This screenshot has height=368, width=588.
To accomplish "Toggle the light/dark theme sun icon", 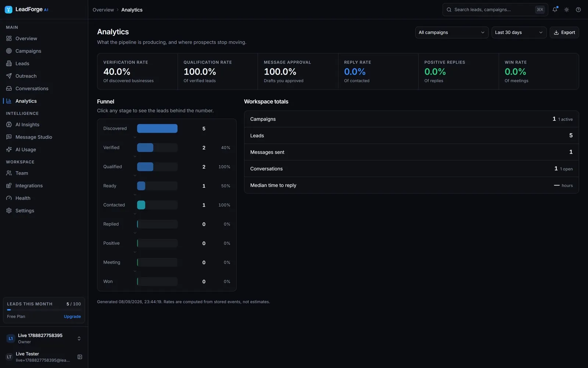I will [567, 10].
